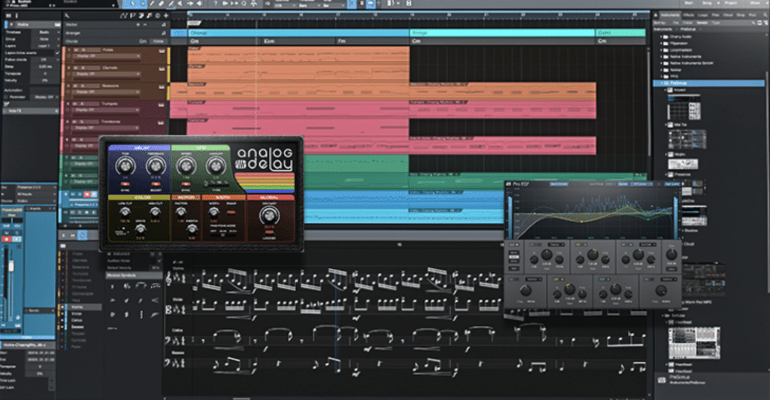770x400 pixels.
Task: Select the Eraser tool in the toolbar
Action: click(x=162, y=3)
